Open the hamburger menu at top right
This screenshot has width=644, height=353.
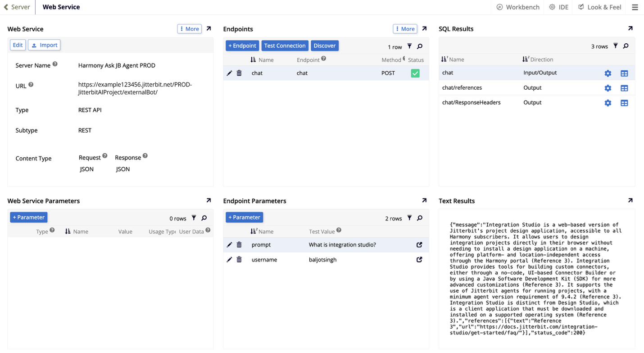tap(635, 7)
